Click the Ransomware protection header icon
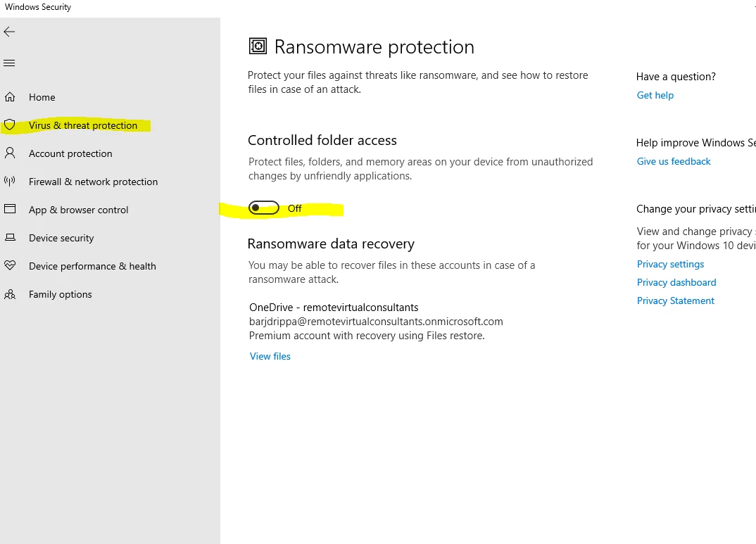 [258, 46]
